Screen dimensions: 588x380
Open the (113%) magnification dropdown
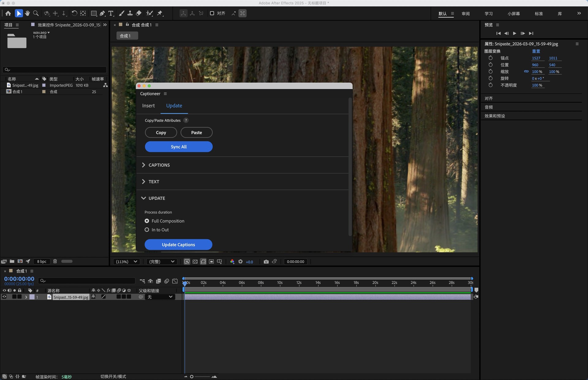click(126, 261)
